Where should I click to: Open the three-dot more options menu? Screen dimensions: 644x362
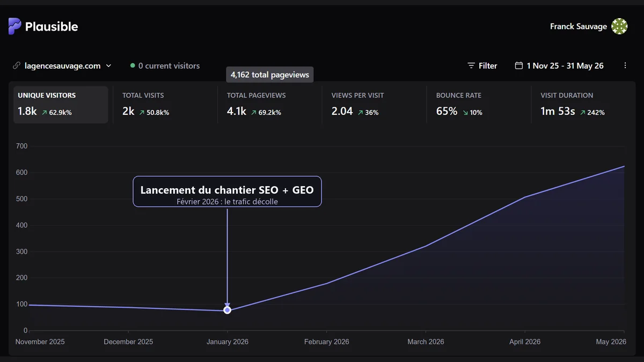click(625, 65)
